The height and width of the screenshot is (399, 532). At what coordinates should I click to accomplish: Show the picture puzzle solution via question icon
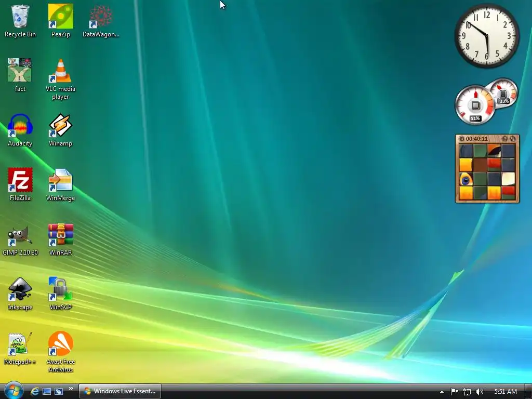click(504, 139)
